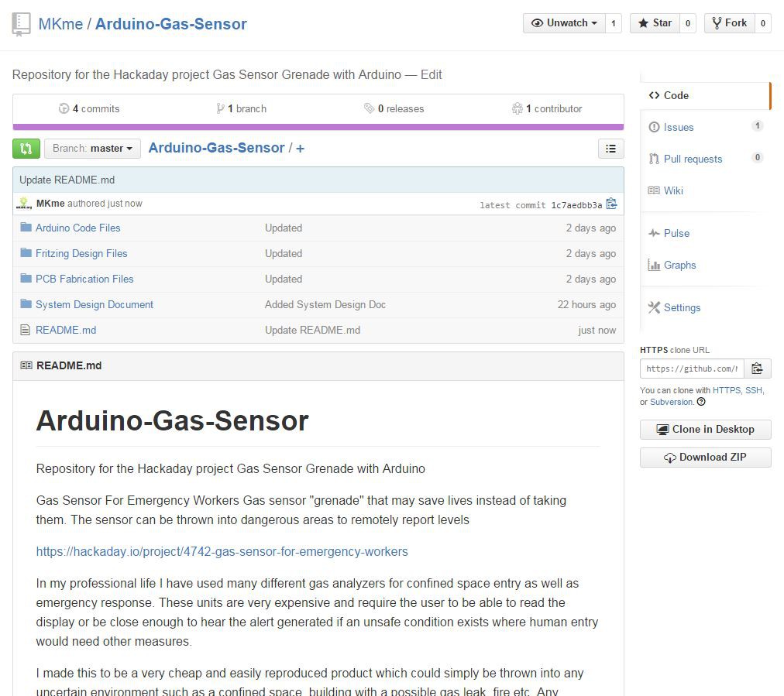The image size is (784, 696).
Task: View the 1 contributor page
Action: click(x=547, y=108)
